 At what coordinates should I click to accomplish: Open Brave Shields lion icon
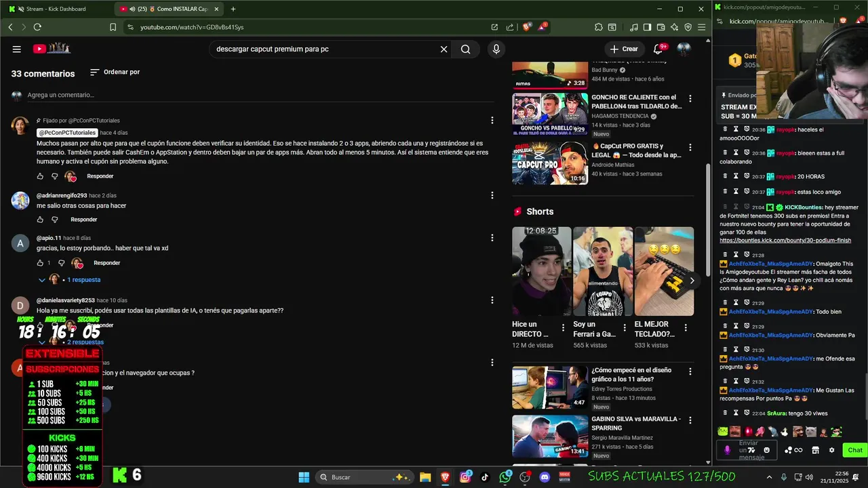[x=527, y=27]
